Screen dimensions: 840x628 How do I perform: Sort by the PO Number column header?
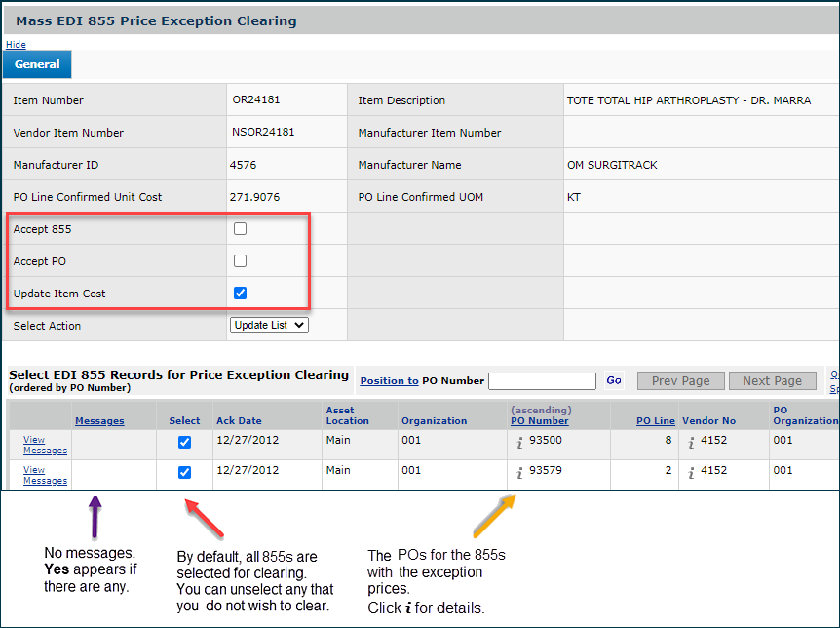(x=539, y=421)
